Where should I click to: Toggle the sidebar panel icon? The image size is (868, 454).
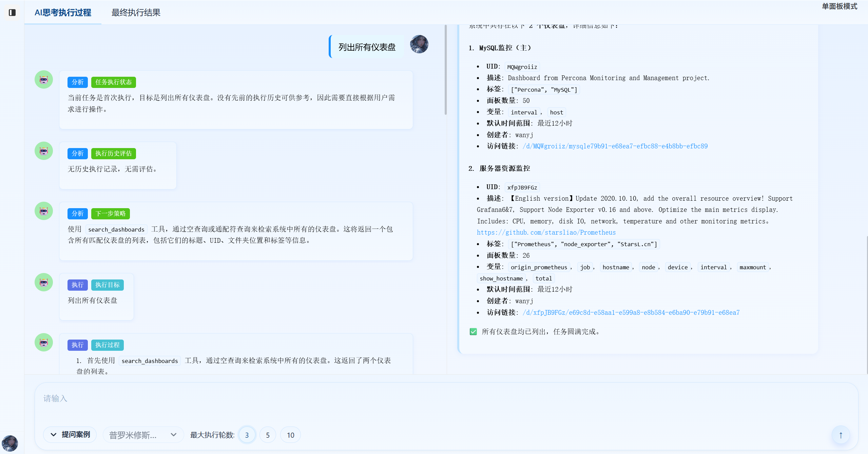pyautogui.click(x=12, y=13)
